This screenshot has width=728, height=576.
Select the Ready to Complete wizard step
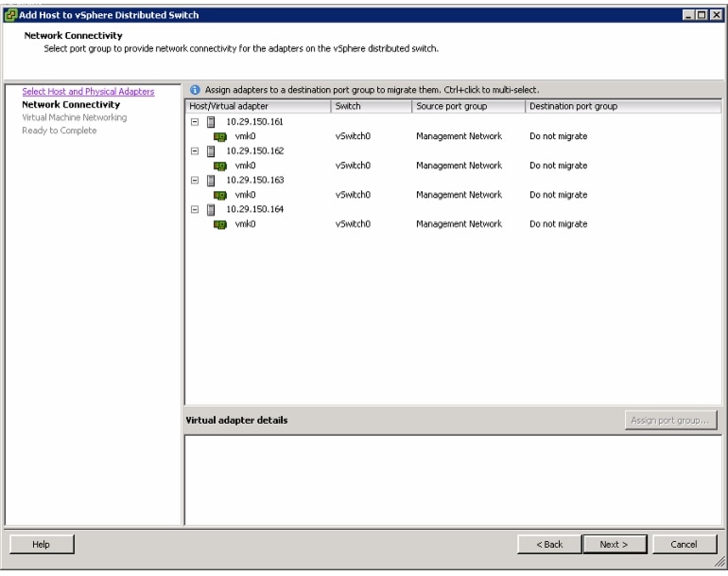[60, 131]
